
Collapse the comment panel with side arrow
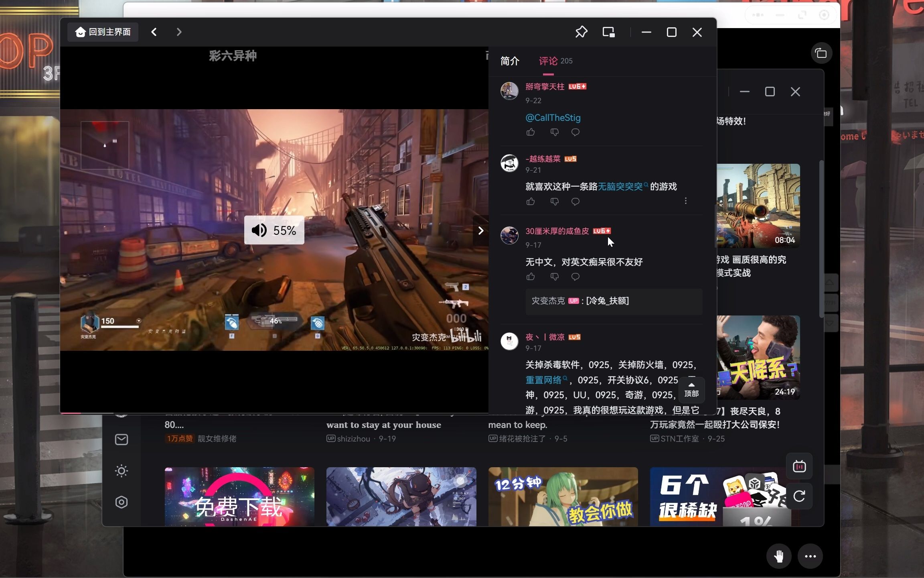coord(480,230)
